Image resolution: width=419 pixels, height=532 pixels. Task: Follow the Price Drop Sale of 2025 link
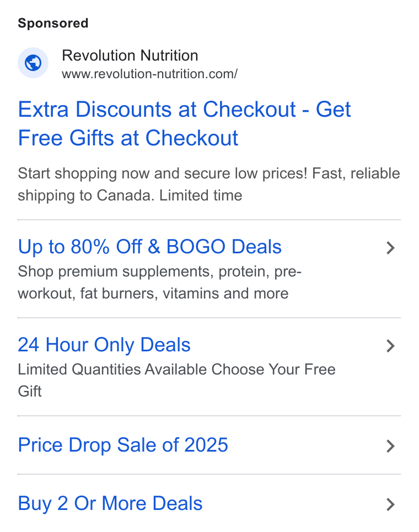(123, 445)
